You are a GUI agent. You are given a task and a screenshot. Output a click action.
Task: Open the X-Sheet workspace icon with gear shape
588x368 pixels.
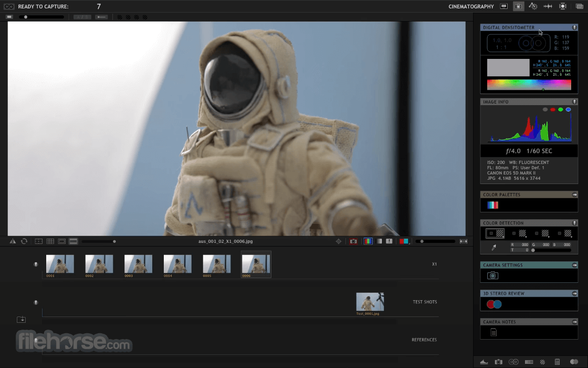tap(533, 6)
